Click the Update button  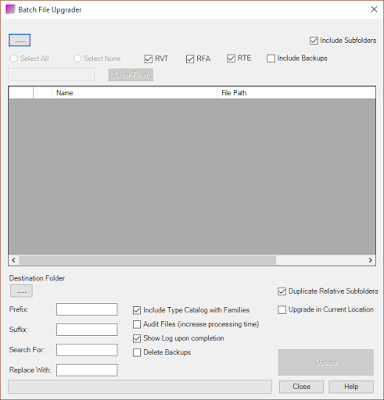326,362
